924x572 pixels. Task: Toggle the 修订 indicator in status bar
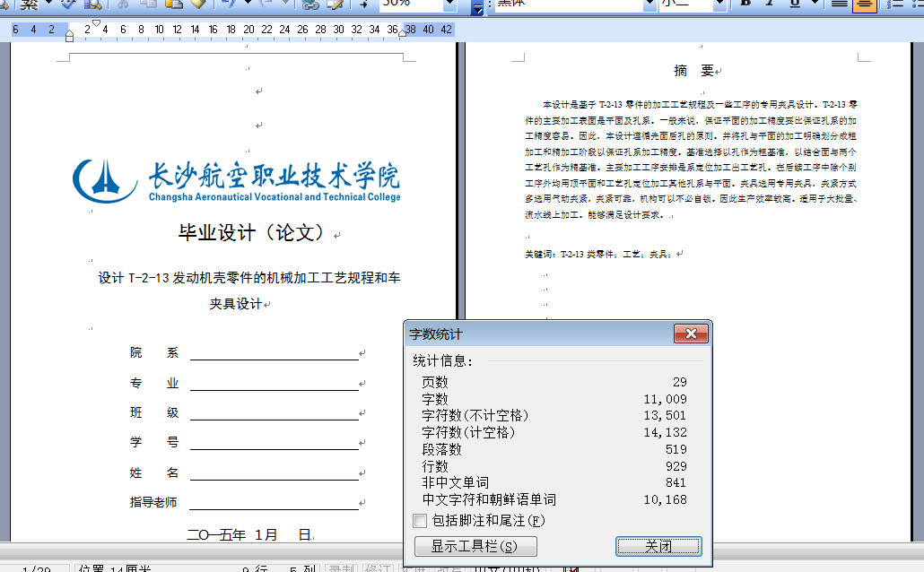(377, 568)
